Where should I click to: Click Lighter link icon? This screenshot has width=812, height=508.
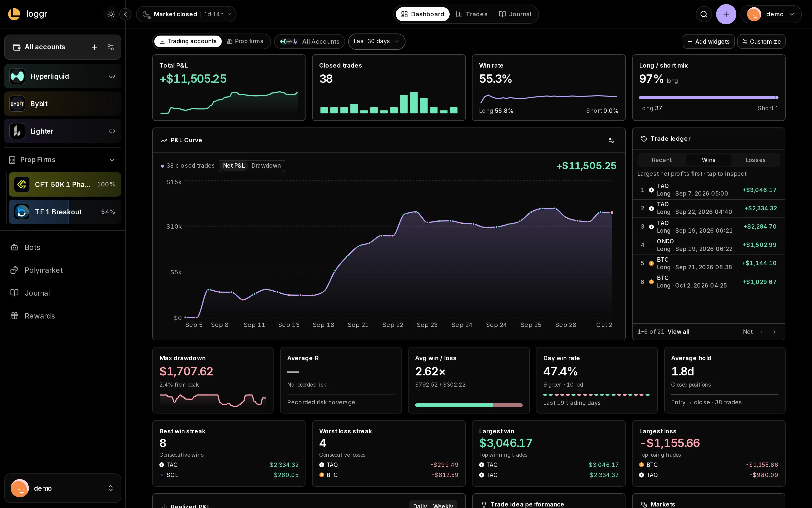(x=112, y=131)
